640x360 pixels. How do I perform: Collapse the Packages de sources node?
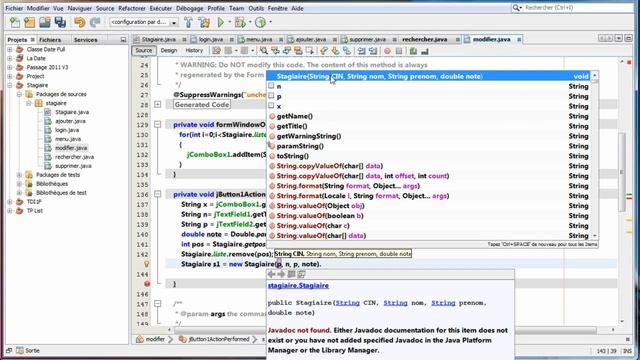click(x=19, y=94)
